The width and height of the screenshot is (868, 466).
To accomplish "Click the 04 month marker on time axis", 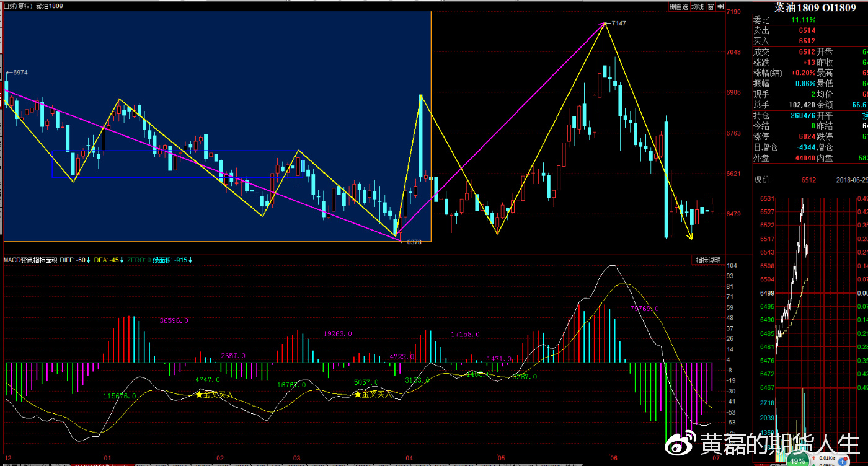I will coord(409,458).
